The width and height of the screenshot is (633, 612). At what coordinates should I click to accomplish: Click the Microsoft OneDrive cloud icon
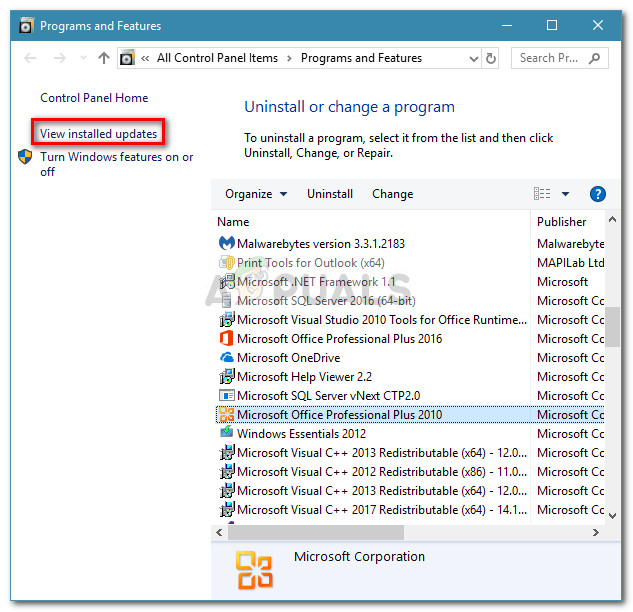click(x=226, y=358)
